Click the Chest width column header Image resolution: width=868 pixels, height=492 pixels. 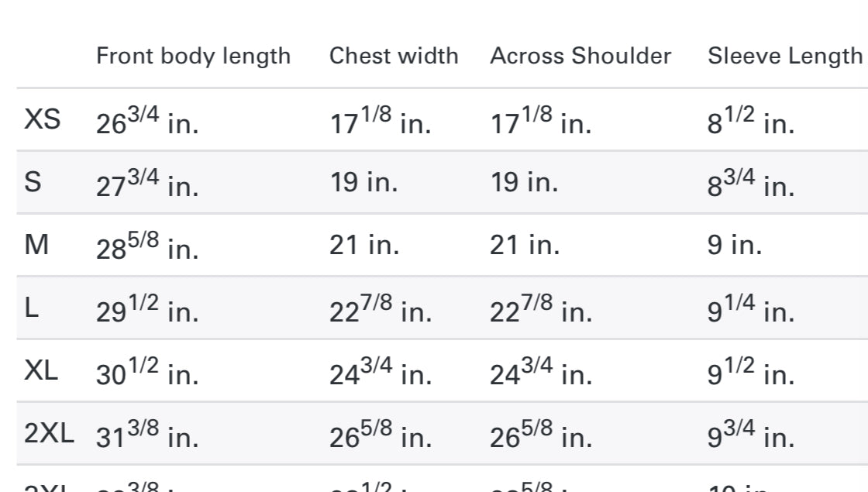tap(394, 57)
